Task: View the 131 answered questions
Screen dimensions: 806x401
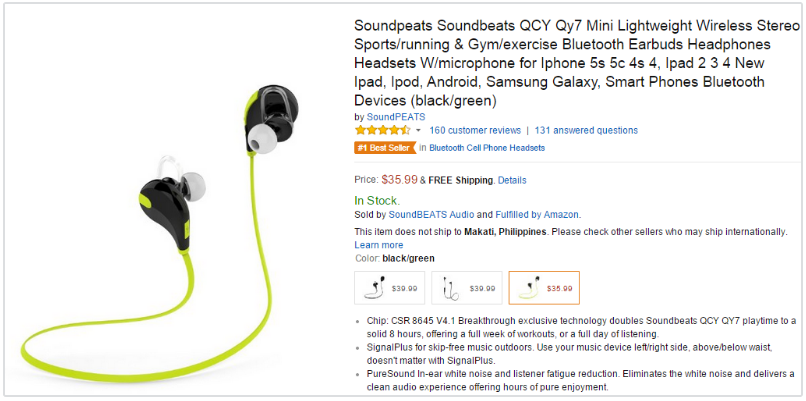Action: pos(586,130)
